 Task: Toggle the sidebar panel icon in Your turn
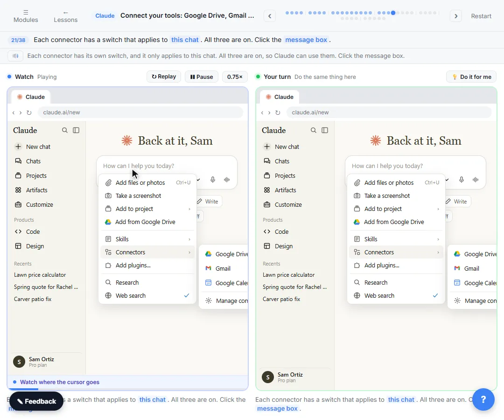click(325, 130)
